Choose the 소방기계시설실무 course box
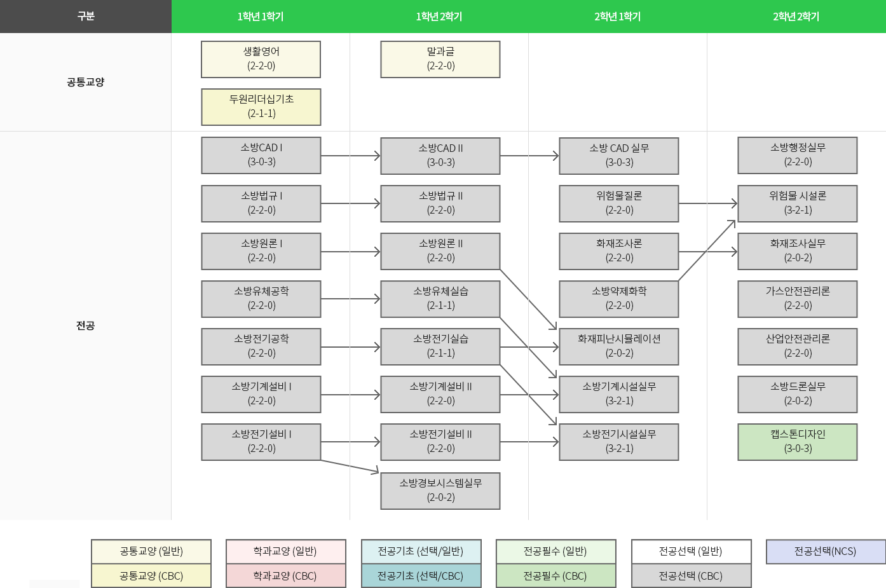 (x=619, y=394)
